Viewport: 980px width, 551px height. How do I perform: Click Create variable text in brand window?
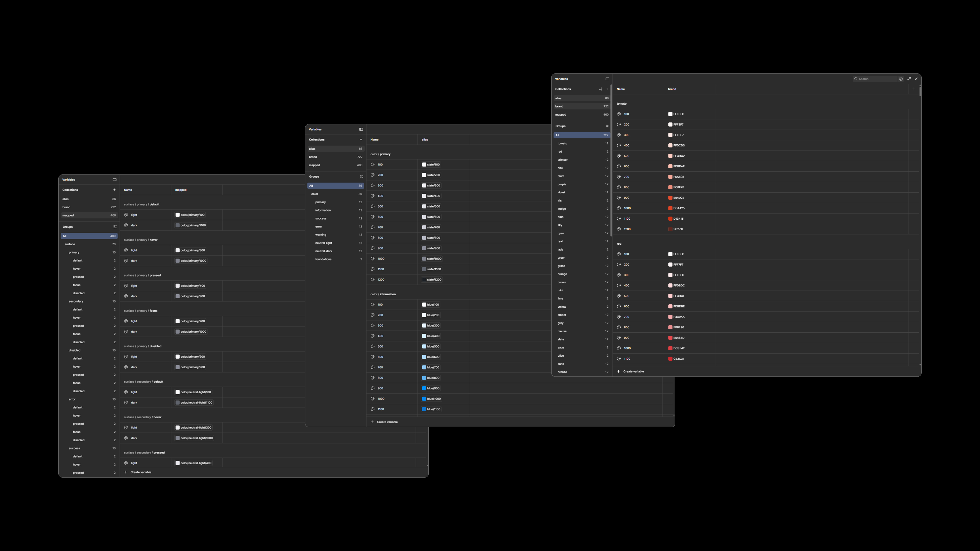[633, 371]
